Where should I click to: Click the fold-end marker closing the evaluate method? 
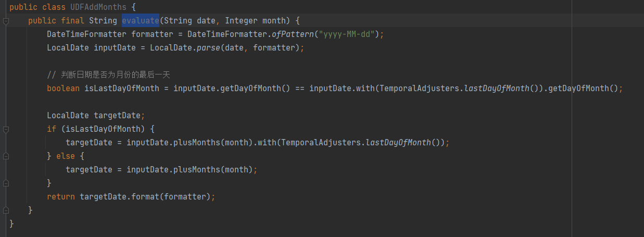click(x=5, y=210)
